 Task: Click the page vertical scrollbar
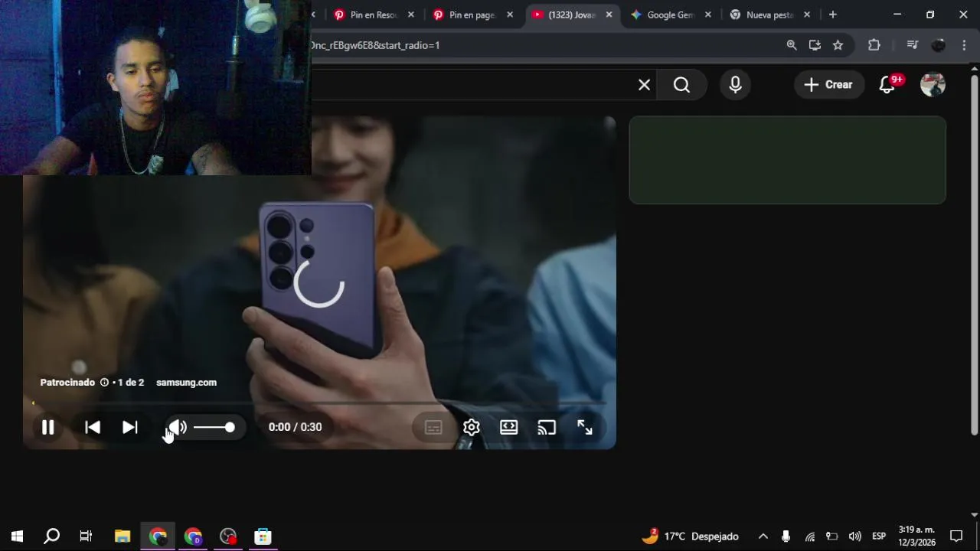974,255
